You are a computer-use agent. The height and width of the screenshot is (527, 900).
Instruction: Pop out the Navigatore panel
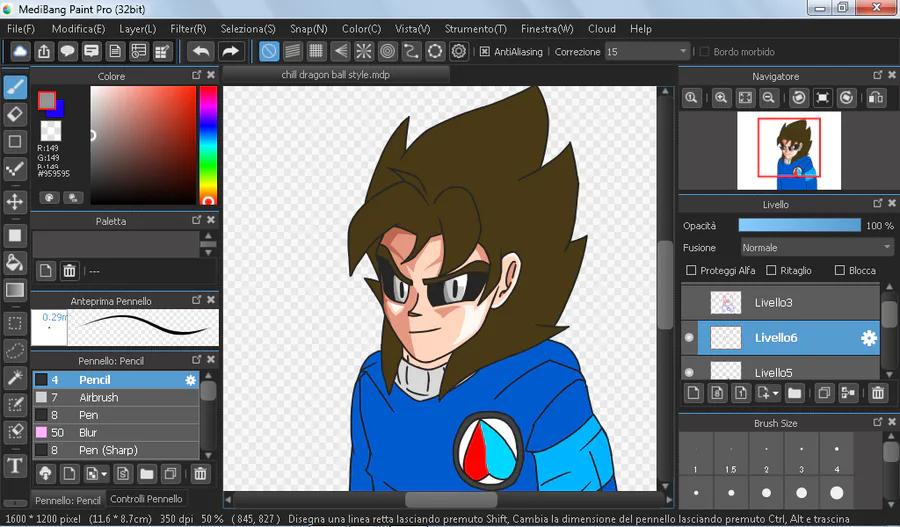877,75
